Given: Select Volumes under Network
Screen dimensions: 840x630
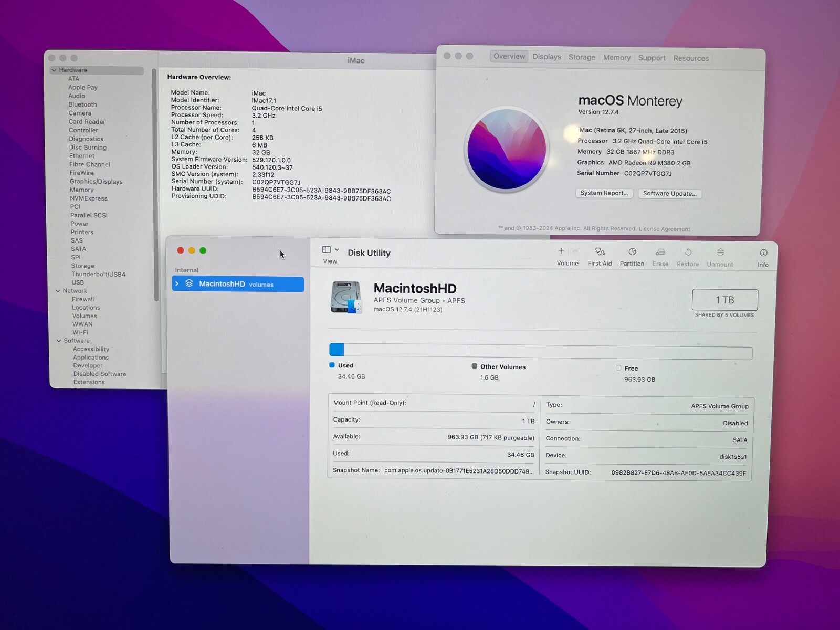Looking at the screenshot, I should [x=85, y=316].
